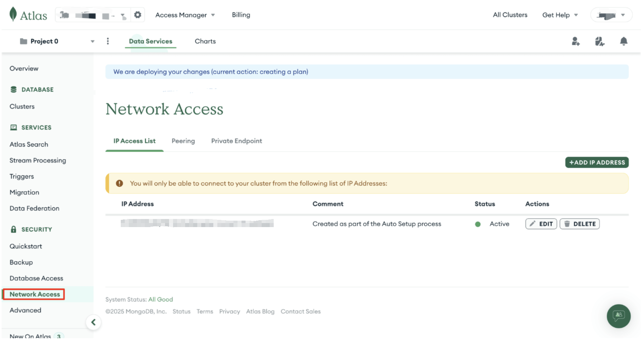The image size is (644, 339).
Task: Open Backup in the sidebar
Action: (21, 262)
